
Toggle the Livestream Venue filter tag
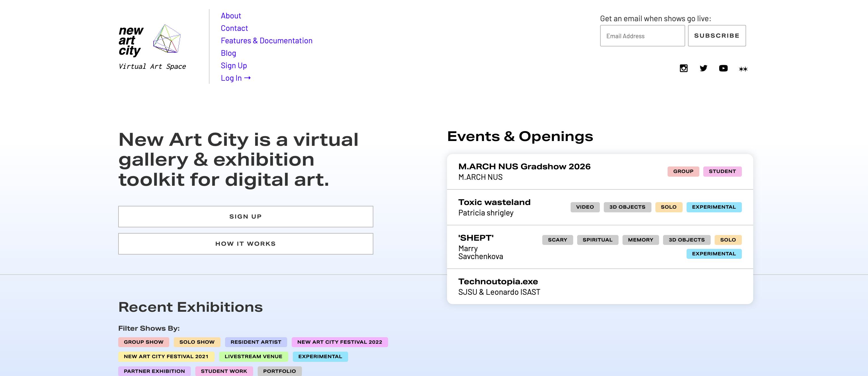click(253, 356)
